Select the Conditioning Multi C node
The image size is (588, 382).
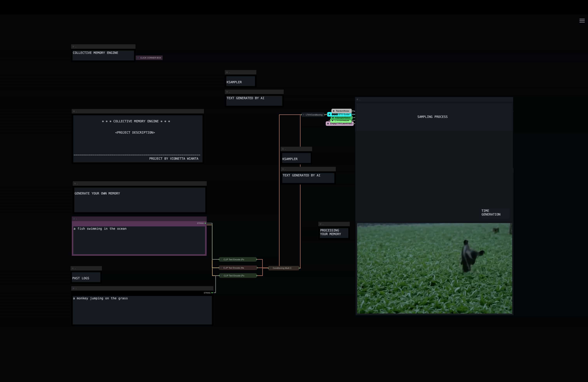coord(282,268)
